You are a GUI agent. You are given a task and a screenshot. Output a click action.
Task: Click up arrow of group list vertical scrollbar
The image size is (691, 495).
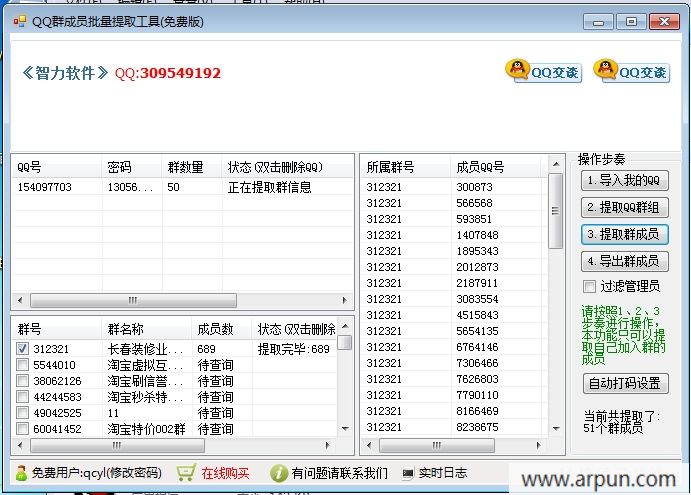click(345, 326)
